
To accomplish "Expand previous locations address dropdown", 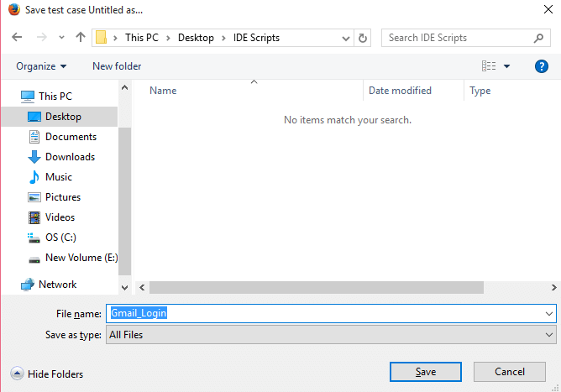I will pos(346,38).
